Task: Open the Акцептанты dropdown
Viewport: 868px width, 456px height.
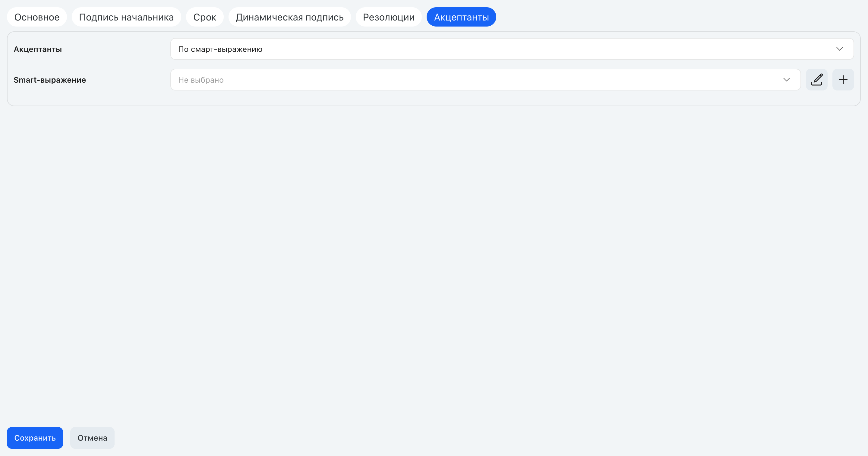Action: point(512,49)
